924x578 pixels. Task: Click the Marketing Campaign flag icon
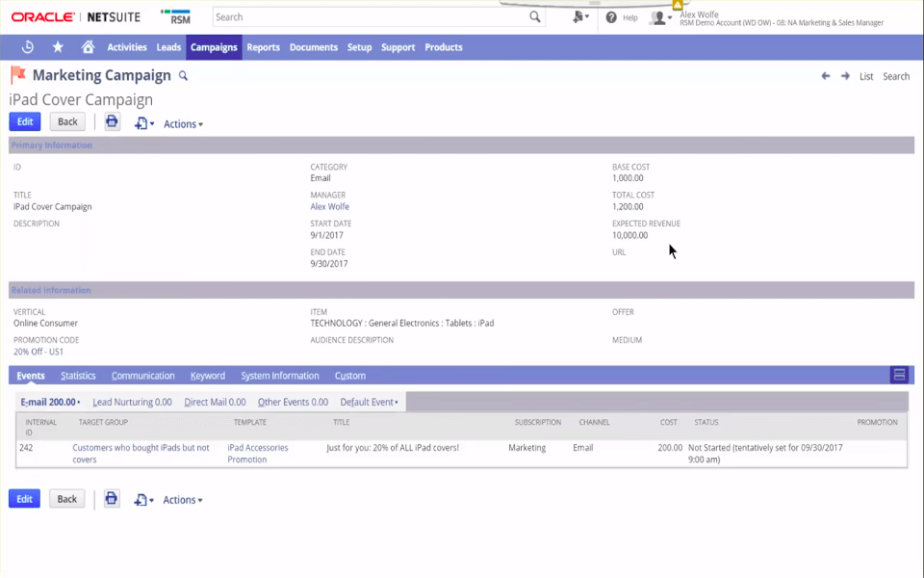(18, 75)
